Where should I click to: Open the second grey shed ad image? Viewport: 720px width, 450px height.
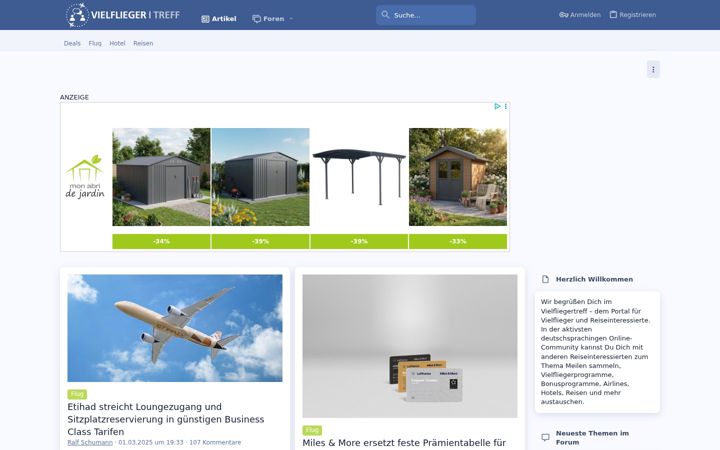point(260,177)
